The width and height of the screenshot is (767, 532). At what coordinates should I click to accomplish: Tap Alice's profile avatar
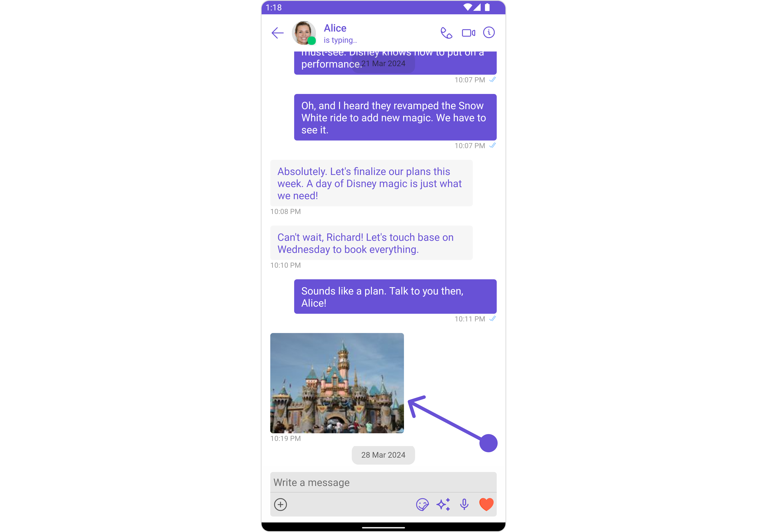pos(304,33)
